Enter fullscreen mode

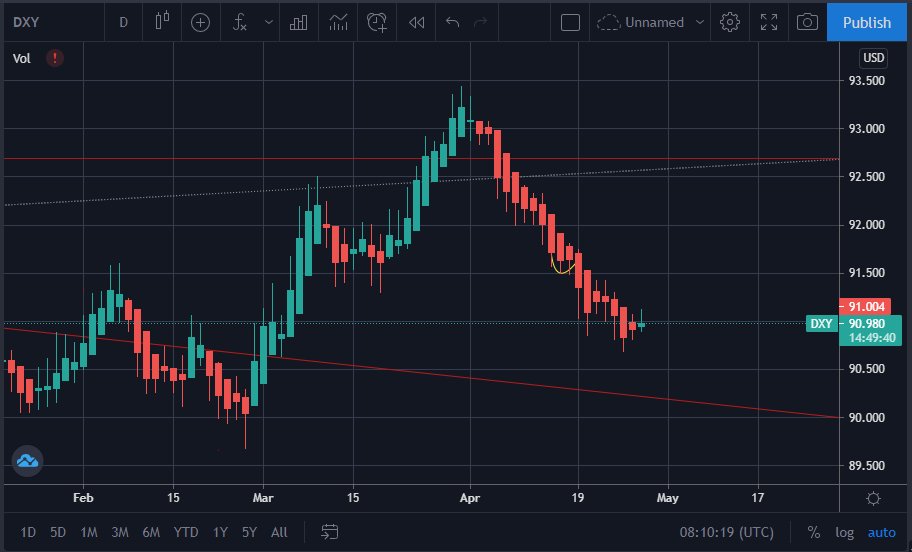click(769, 22)
